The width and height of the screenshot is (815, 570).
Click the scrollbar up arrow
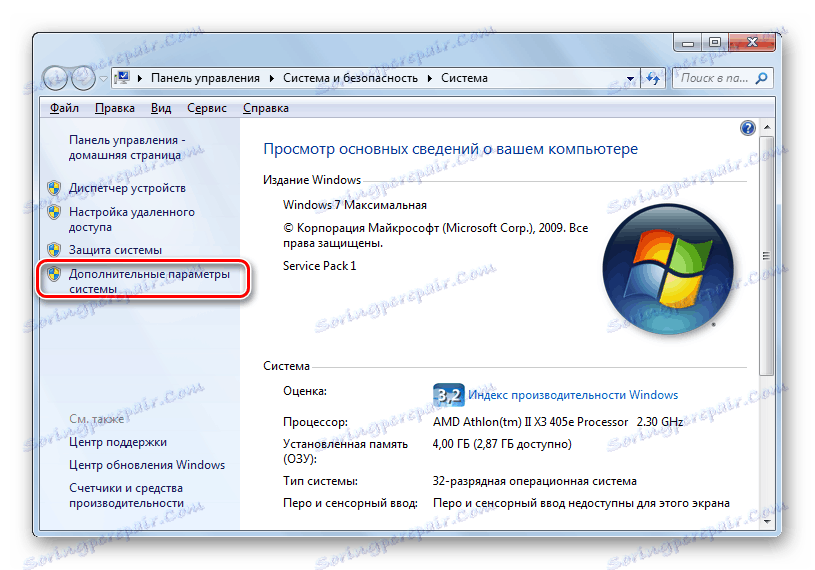pyautogui.click(x=767, y=127)
